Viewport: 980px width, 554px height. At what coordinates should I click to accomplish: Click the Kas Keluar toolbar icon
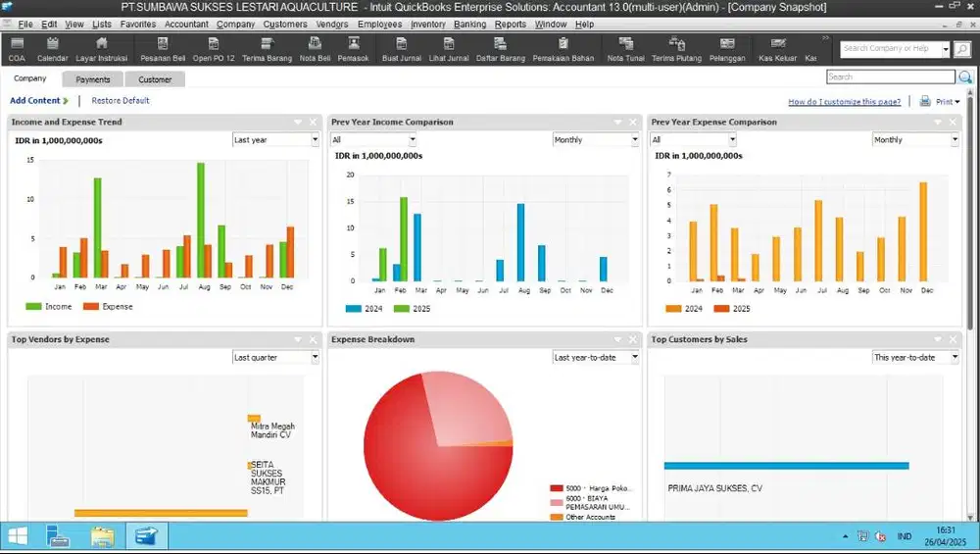tap(777, 48)
